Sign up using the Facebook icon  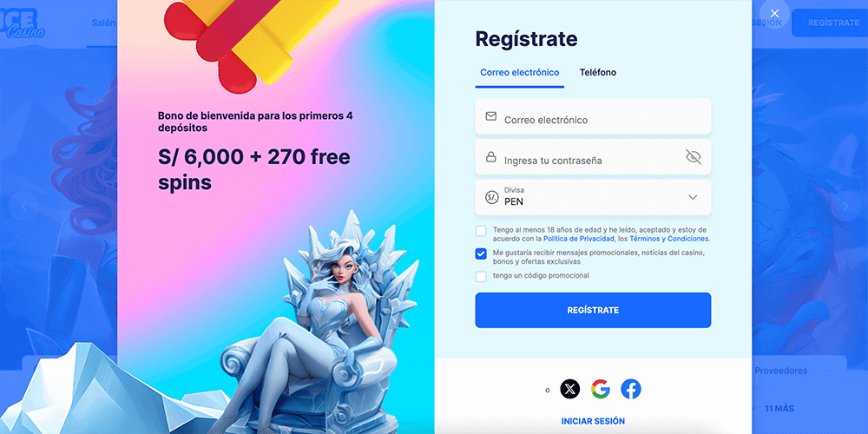(630, 389)
